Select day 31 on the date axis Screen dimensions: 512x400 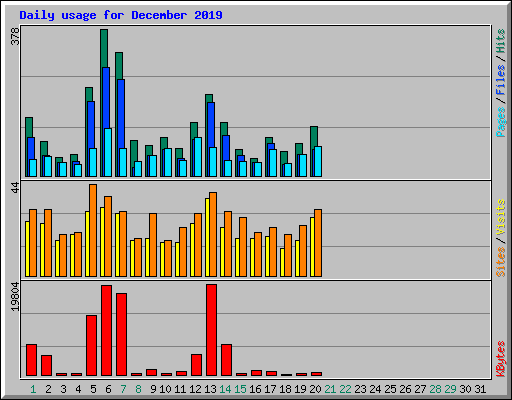480,389
